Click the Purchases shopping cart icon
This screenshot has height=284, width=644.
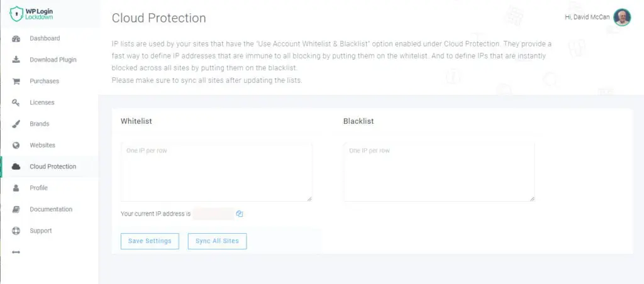point(16,82)
